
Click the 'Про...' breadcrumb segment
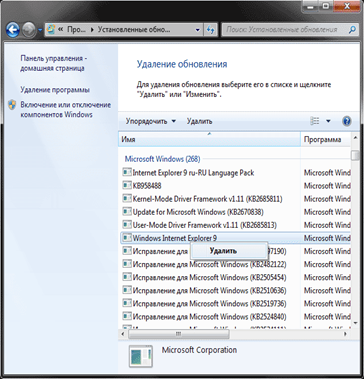click(x=76, y=30)
